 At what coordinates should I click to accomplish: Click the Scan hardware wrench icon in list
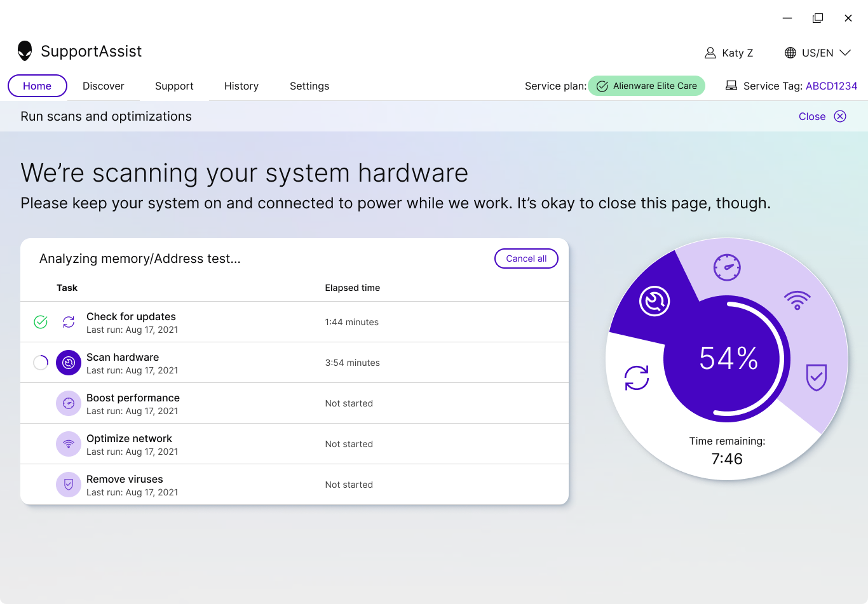69,363
